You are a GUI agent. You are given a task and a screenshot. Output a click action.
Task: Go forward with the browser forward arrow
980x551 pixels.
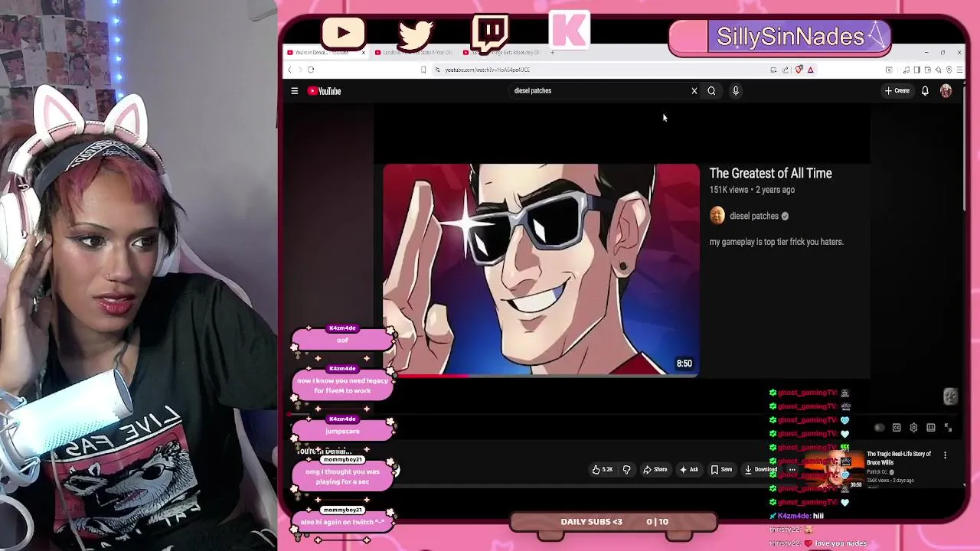pos(299,70)
